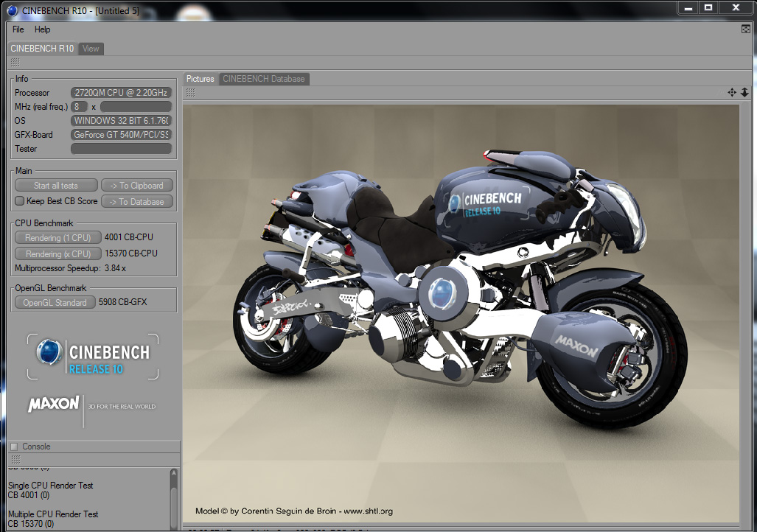Click the Multiple CPU Render Test console line
Viewport: 757px width, 532px height.
pyautogui.click(x=53, y=514)
